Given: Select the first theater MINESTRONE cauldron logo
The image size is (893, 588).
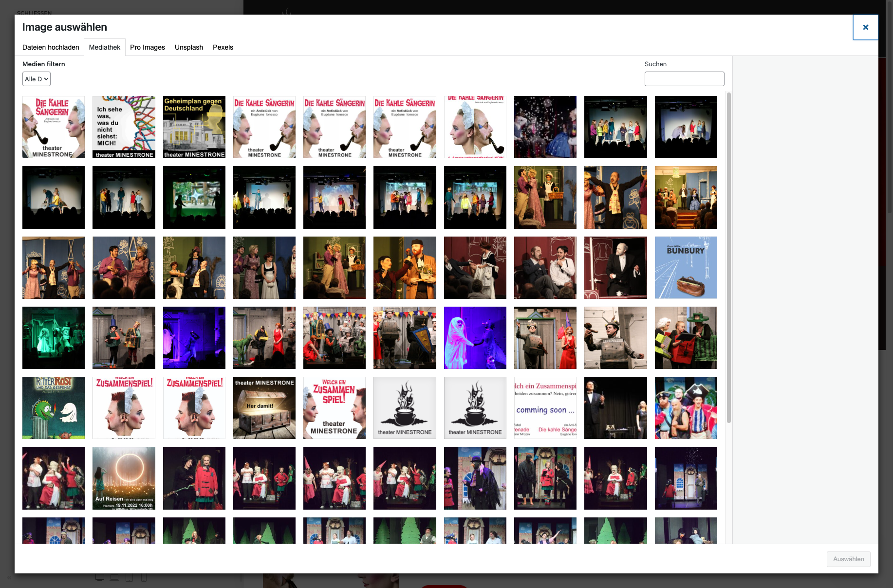Looking at the screenshot, I should click(x=404, y=407).
